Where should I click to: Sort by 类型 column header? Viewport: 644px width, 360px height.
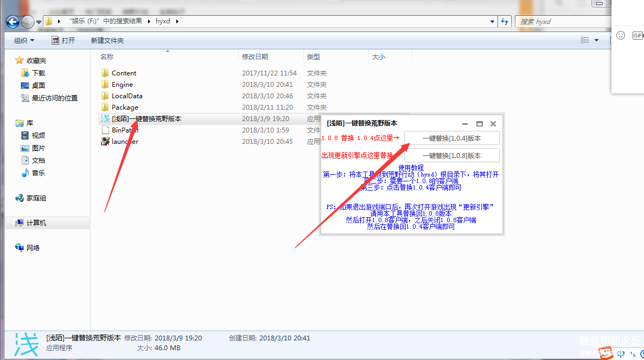point(314,56)
